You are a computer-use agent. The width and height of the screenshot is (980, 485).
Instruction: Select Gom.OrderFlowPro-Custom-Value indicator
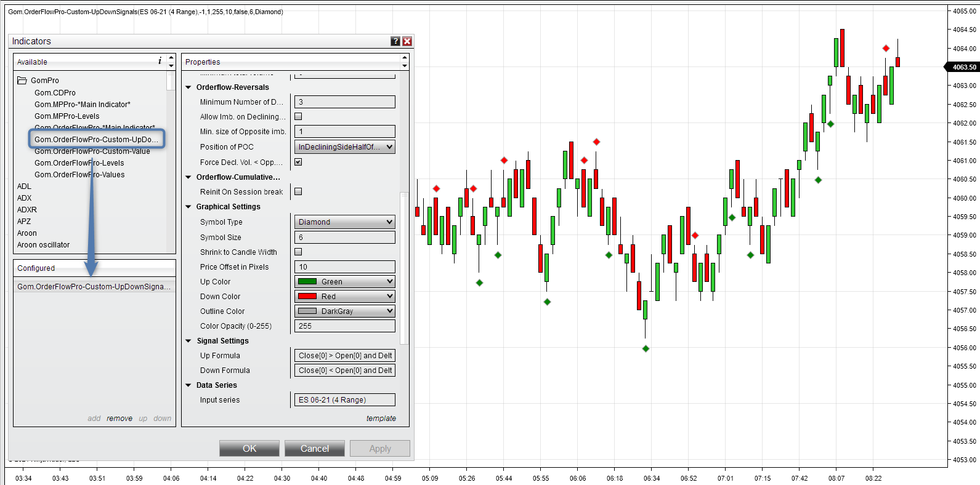click(92, 151)
